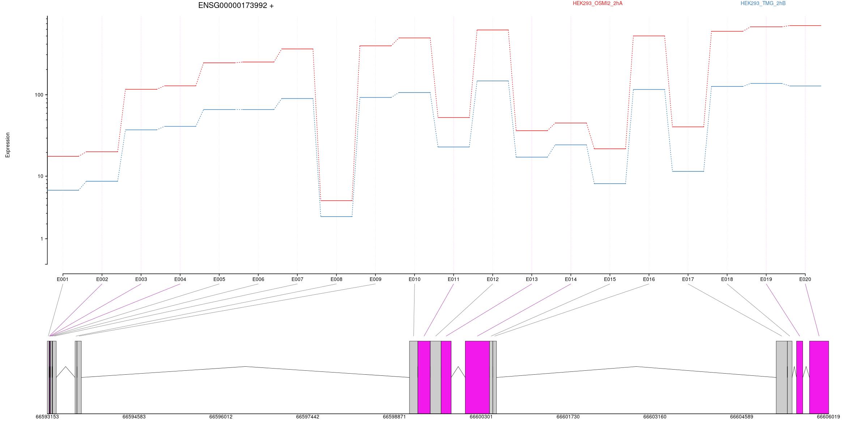Screen dimensions: 868x434
Task: Click the red expression segment above E012
Action: pos(493,30)
